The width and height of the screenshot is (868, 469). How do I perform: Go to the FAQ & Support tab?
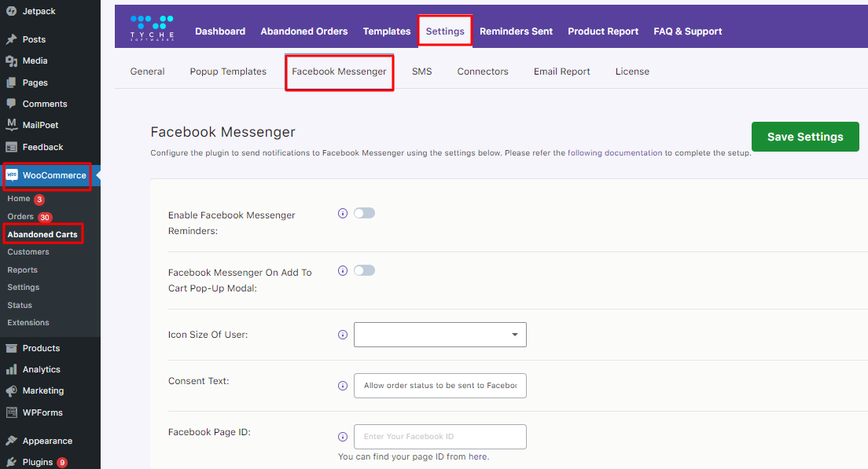(687, 31)
